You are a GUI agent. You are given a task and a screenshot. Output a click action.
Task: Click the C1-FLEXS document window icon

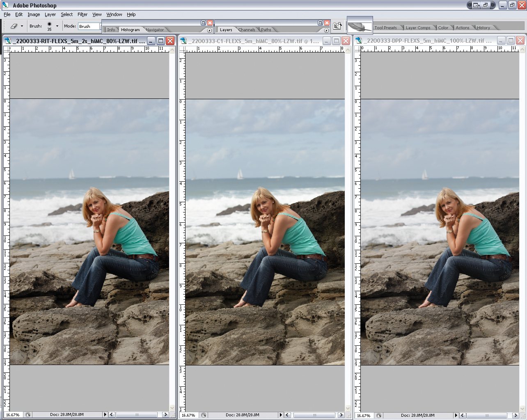coord(184,41)
